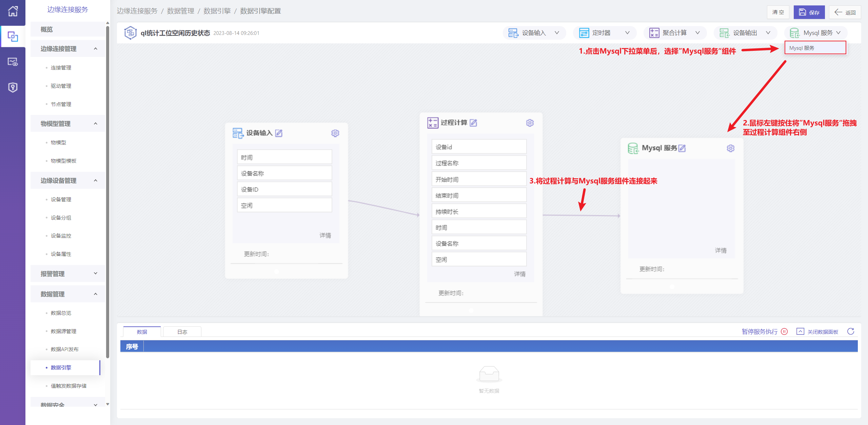Select the Mysql 服务 dropdown menu item
The image size is (868, 425).
(x=815, y=48)
